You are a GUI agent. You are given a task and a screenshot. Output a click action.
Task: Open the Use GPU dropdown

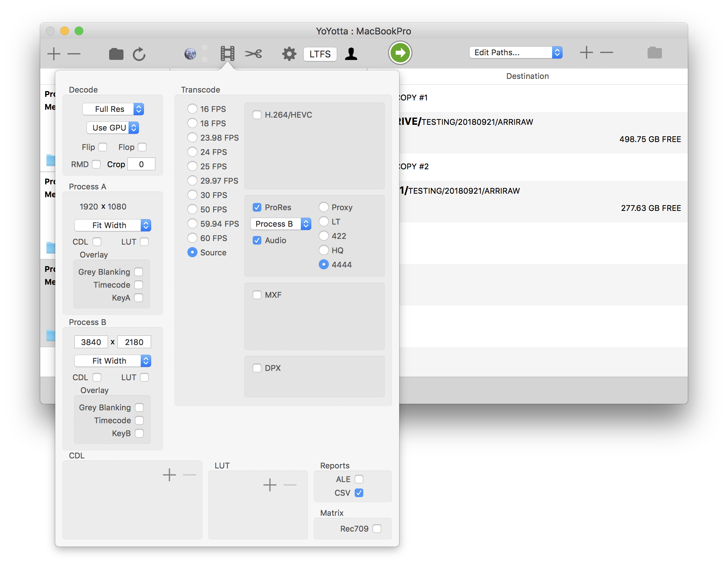click(113, 128)
